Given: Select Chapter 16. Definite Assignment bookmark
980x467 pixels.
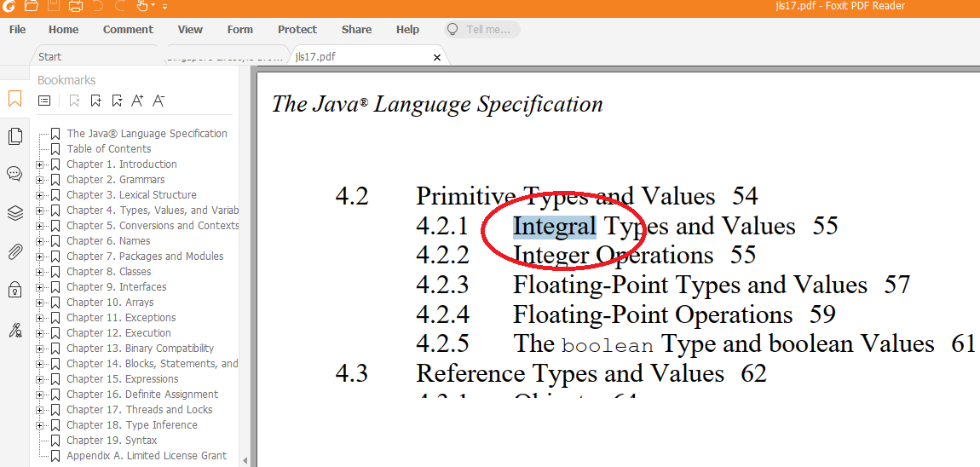Looking at the screenshot, I should (142, 394).
